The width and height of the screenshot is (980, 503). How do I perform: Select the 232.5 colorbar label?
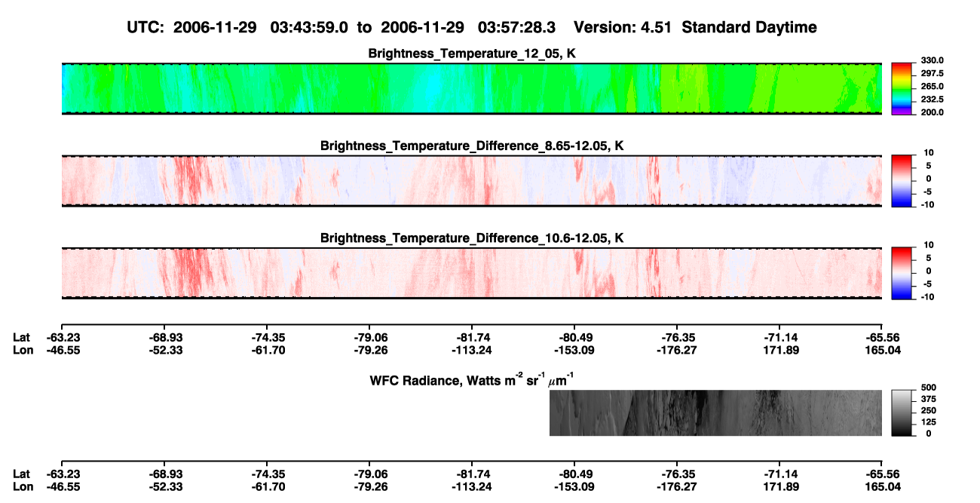[932, 99]
